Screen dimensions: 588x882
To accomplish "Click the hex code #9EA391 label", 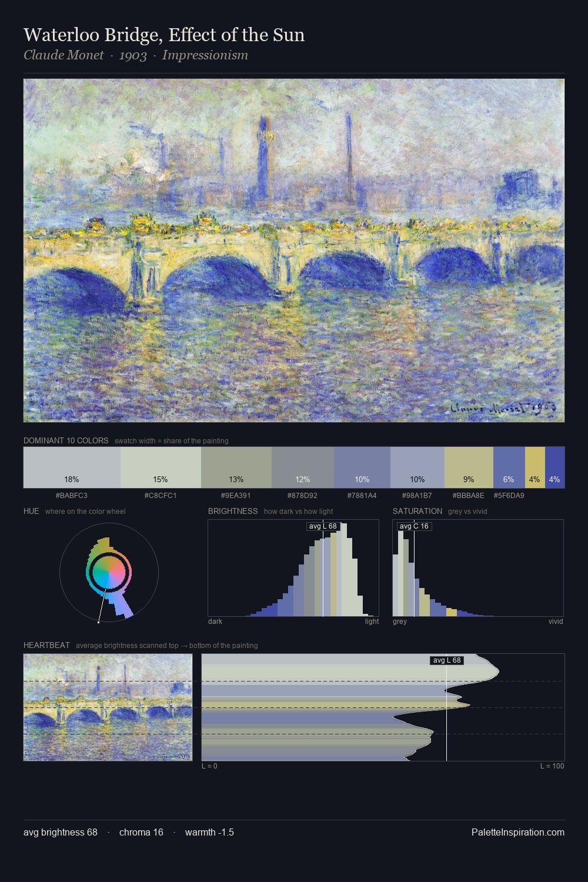I will coord(236,496).
